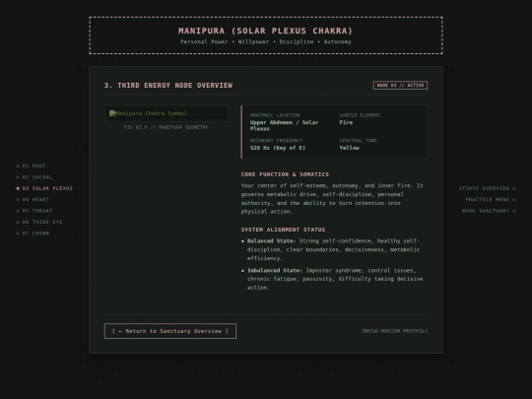Navigate to 06 Third Eye

tap(39, 222)
